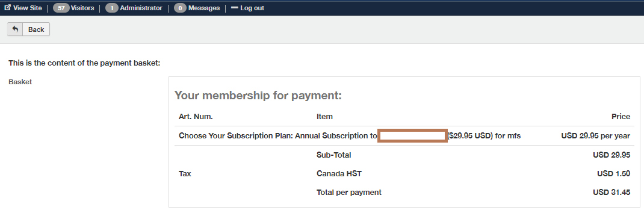This screenshot has height=219, width=644.
Task: Click the 0 messages count badge
Action: coord(181,8)
